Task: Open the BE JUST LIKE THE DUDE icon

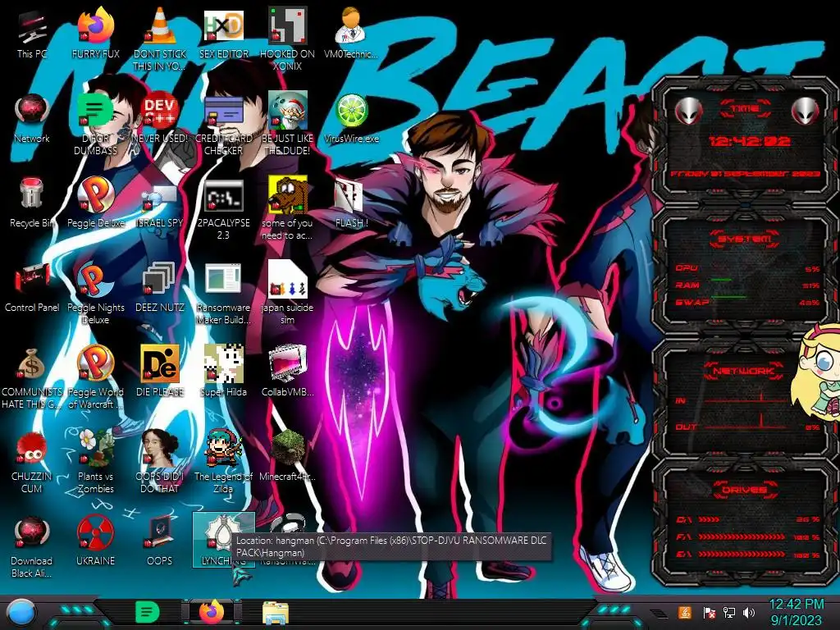Action: point(287,123)
